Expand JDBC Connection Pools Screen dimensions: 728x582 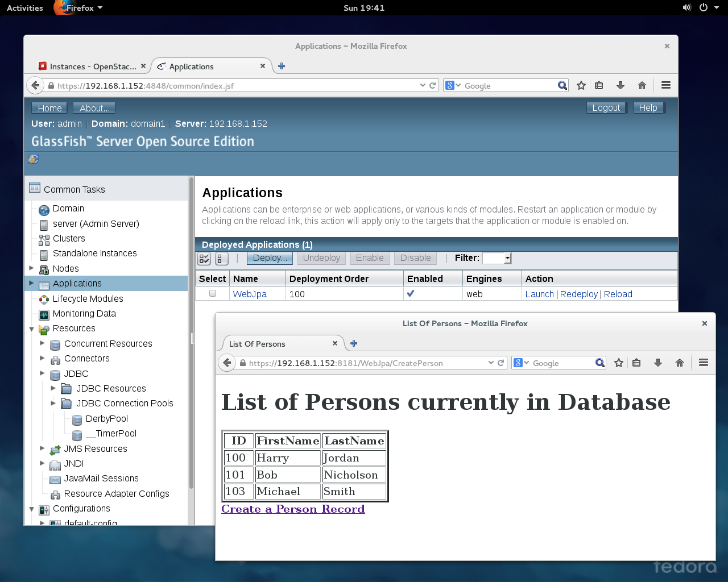click(53, 404)
